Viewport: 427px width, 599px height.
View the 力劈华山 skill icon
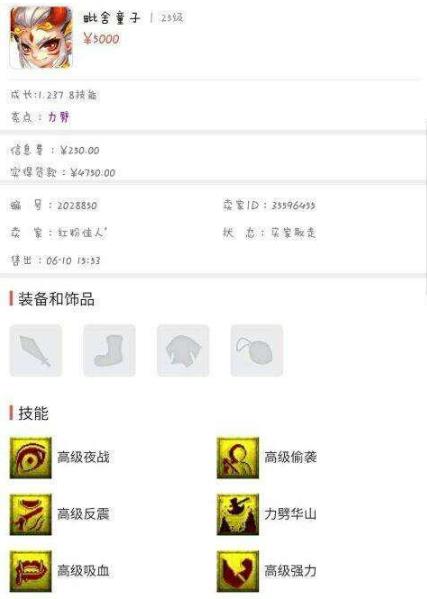pos(238,514)
